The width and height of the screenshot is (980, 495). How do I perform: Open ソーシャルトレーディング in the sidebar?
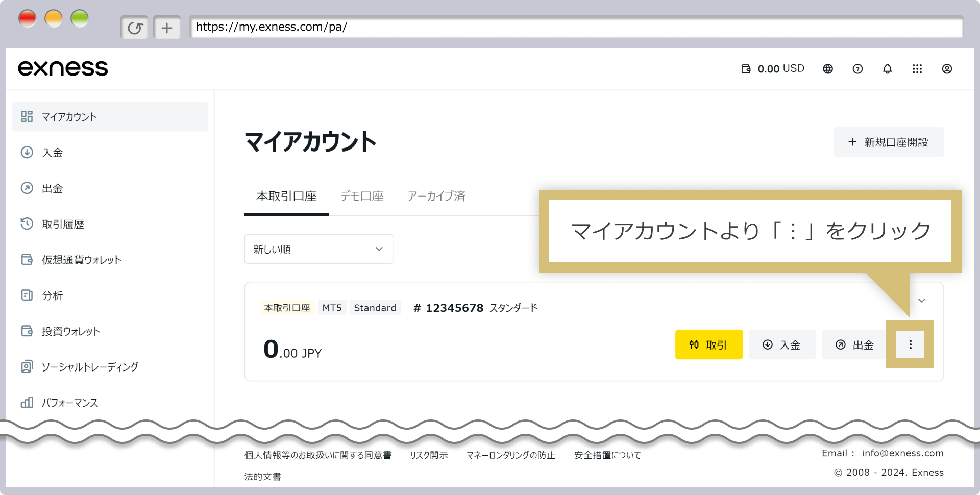[110, 366]
